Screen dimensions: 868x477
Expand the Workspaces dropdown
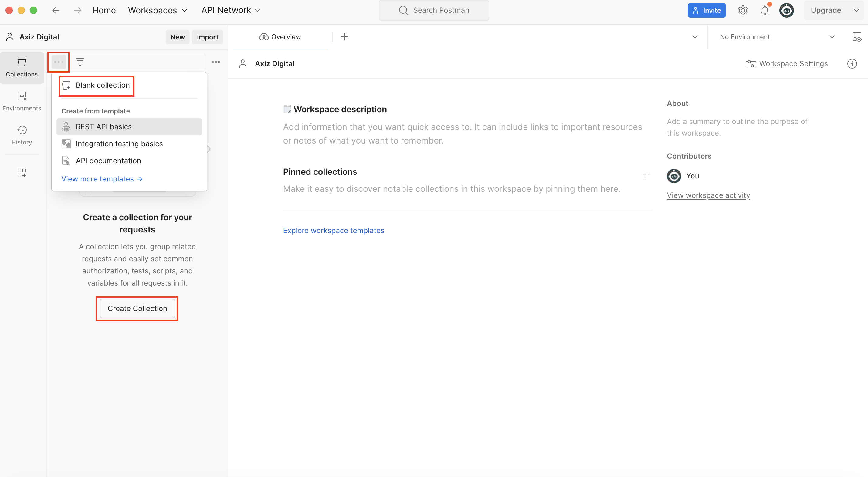[157, 10]
